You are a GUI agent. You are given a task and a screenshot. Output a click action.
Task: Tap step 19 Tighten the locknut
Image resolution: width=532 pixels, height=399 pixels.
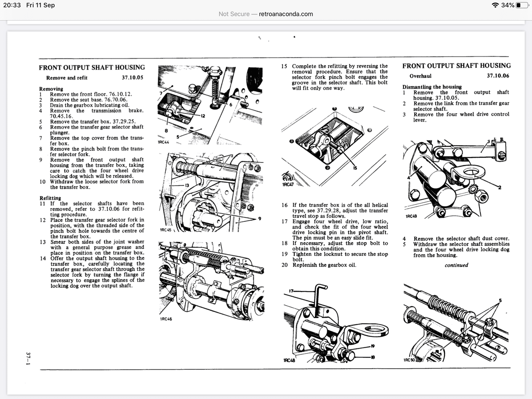pyautogui.click(x=335, y=257)
